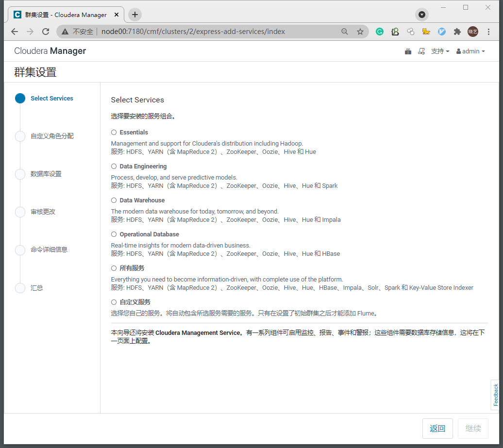Click text 'Process, develop, and serve predictive models.'
This screenshot has height=448, width=503.
174,177
